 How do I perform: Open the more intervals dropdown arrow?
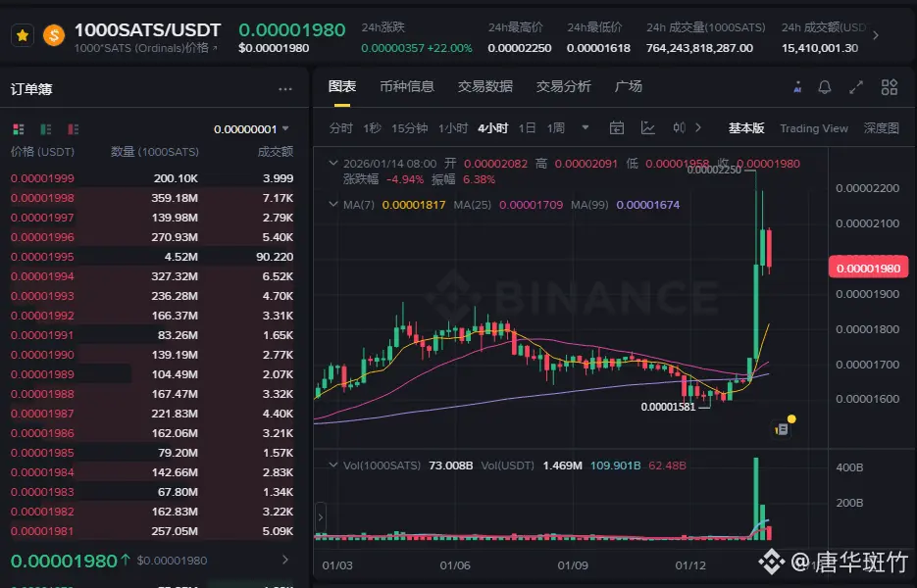[585, 128]
